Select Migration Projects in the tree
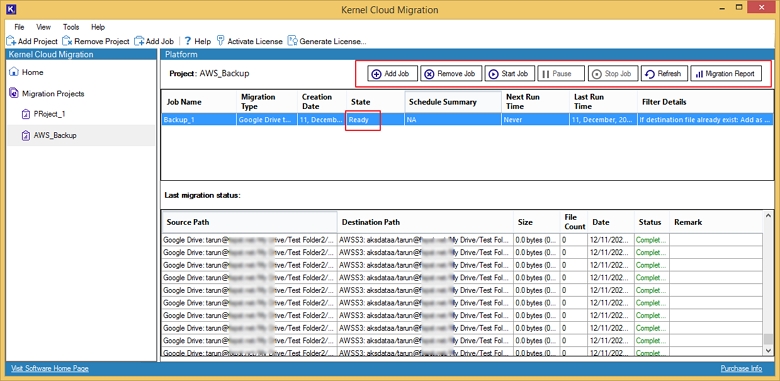 pyautogui.click(x=53, y=94)
